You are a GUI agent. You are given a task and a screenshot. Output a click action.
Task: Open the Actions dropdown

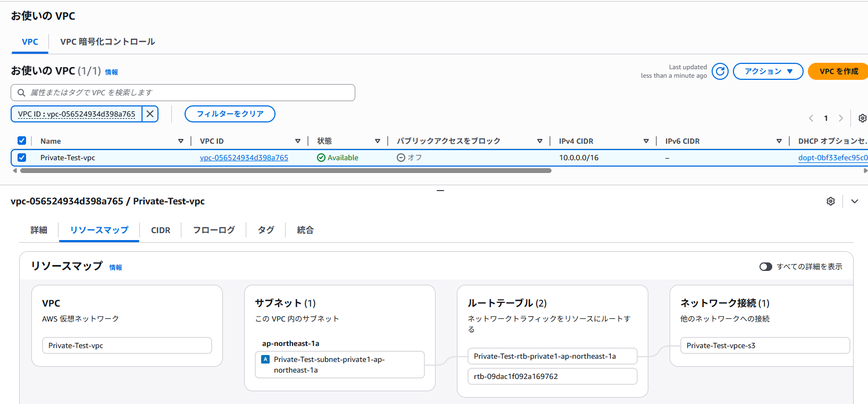(x=767, y=71)
